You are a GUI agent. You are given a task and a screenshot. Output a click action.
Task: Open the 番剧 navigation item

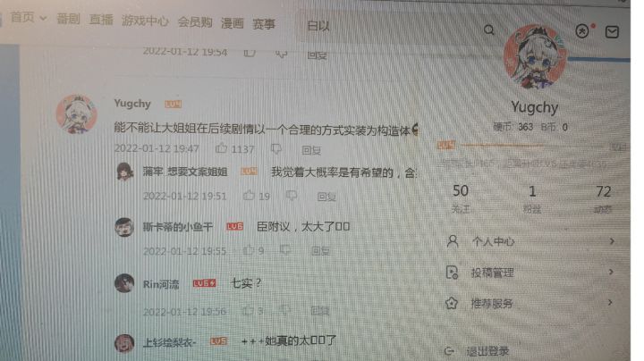click(x=68, y=19)
